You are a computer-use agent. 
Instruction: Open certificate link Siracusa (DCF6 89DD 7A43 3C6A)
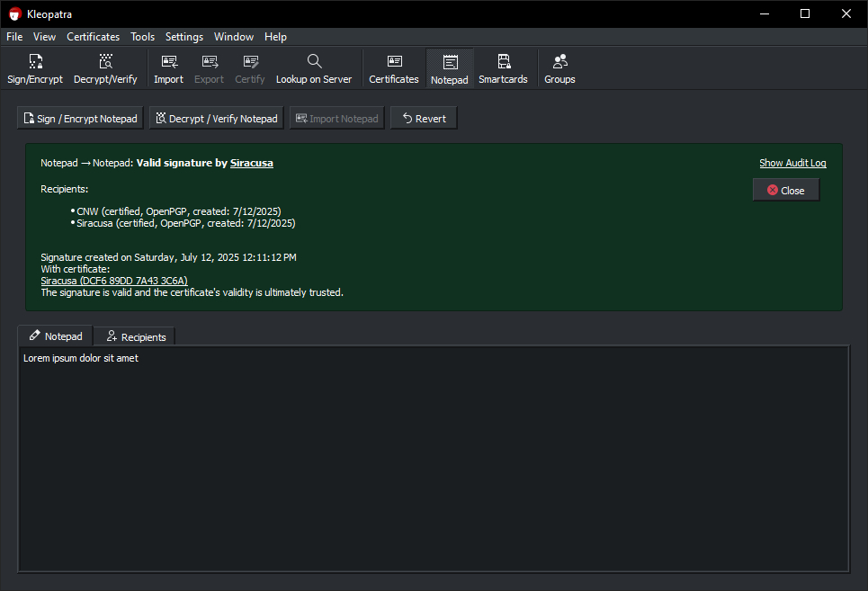[114, 281]
